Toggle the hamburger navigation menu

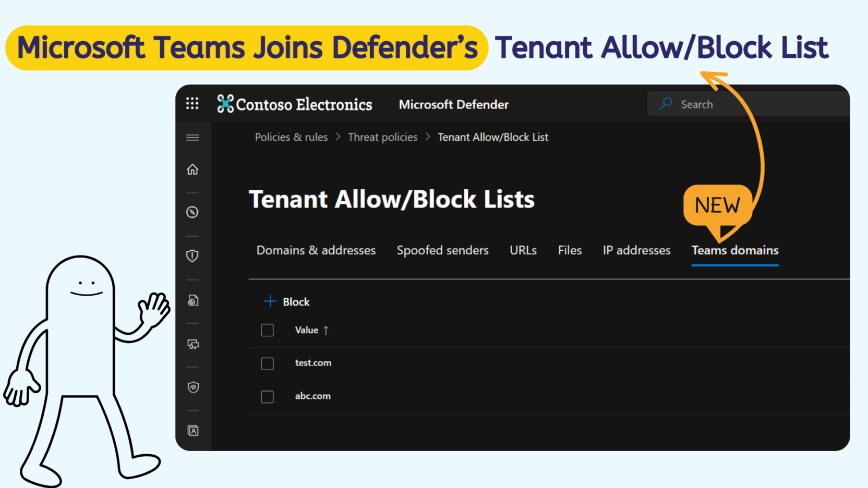(192, 138)
